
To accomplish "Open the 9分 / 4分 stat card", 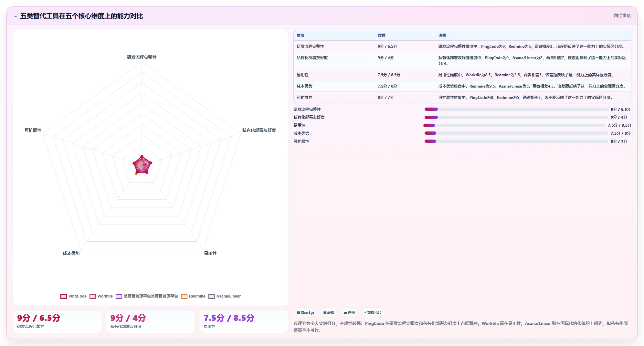I will [x=151, y=321].
